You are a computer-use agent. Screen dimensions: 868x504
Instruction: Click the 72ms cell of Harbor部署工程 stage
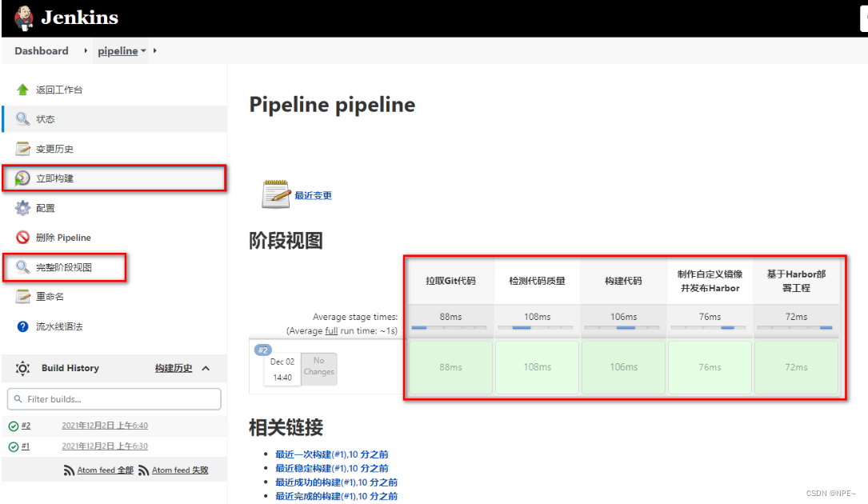click(x=796, y=367)
